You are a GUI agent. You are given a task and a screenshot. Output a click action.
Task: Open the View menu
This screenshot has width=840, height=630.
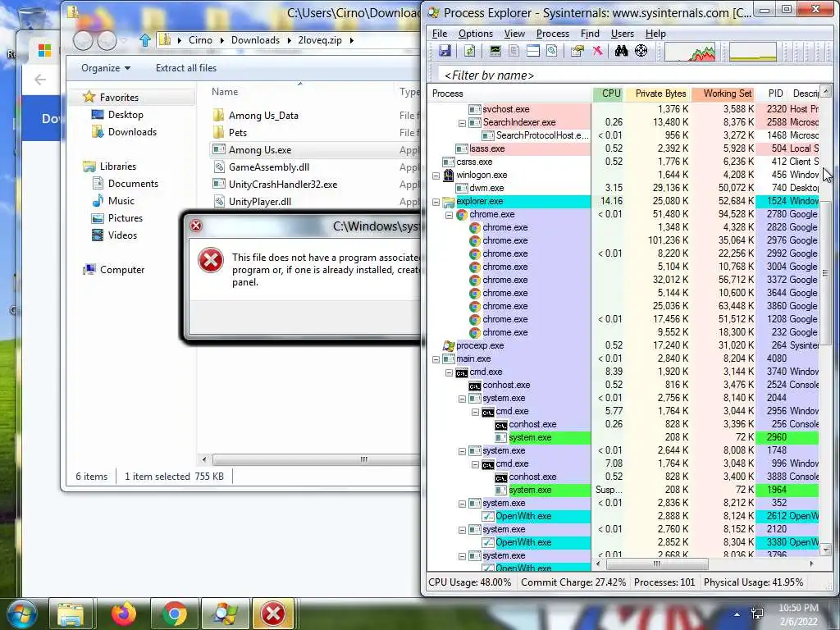pyautogui.click(x=514, y=33)
